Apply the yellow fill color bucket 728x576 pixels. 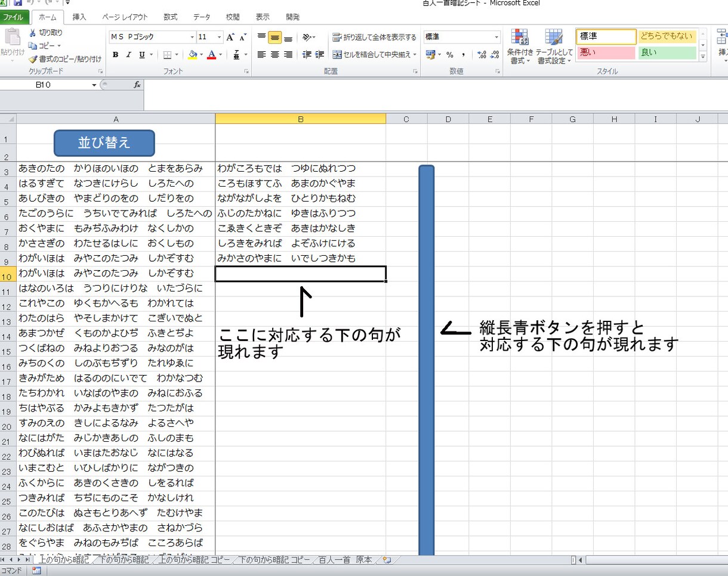192,55
